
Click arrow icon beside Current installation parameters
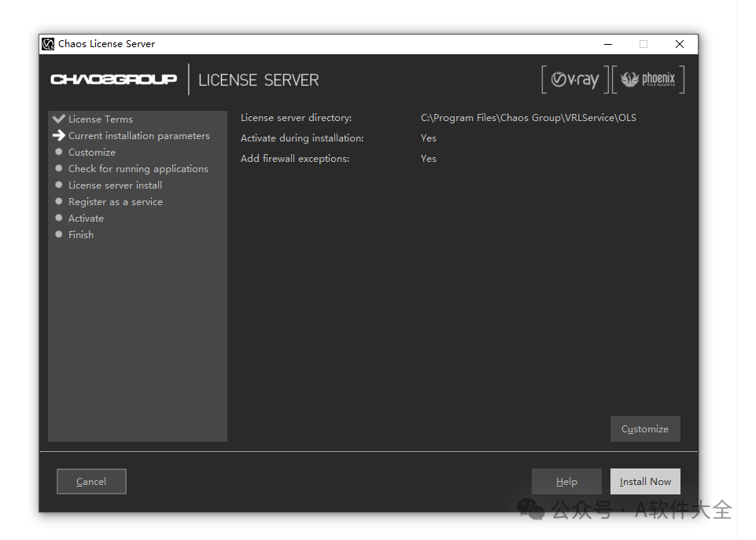[59, 135]
